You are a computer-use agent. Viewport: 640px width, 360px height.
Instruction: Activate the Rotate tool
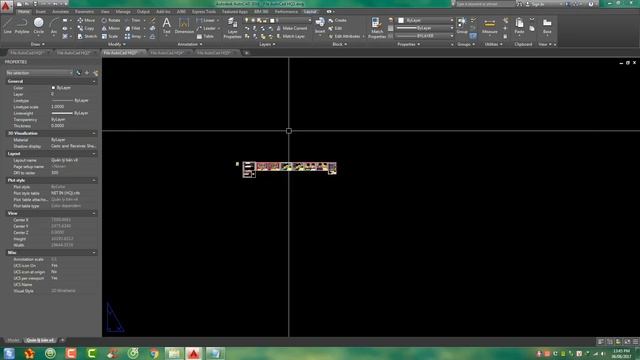click(111, 20)
